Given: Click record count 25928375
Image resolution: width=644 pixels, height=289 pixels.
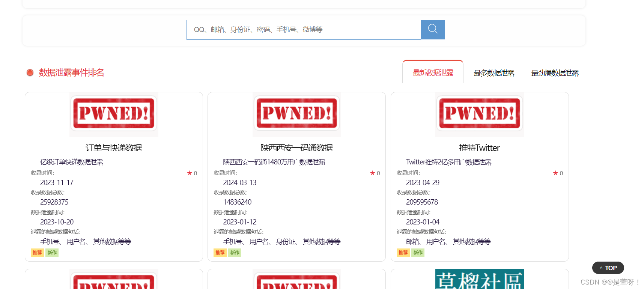Looking at the screenshot, I should (x=54, y=202).
